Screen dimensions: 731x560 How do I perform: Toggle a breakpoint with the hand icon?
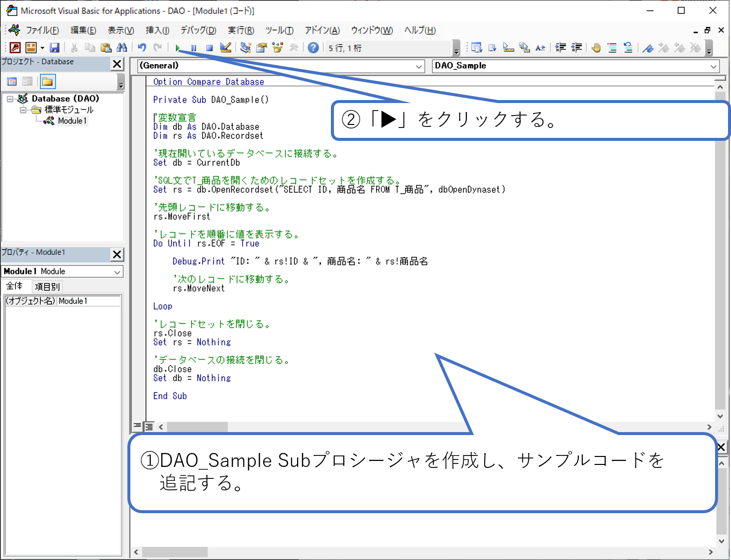point(597,47)
